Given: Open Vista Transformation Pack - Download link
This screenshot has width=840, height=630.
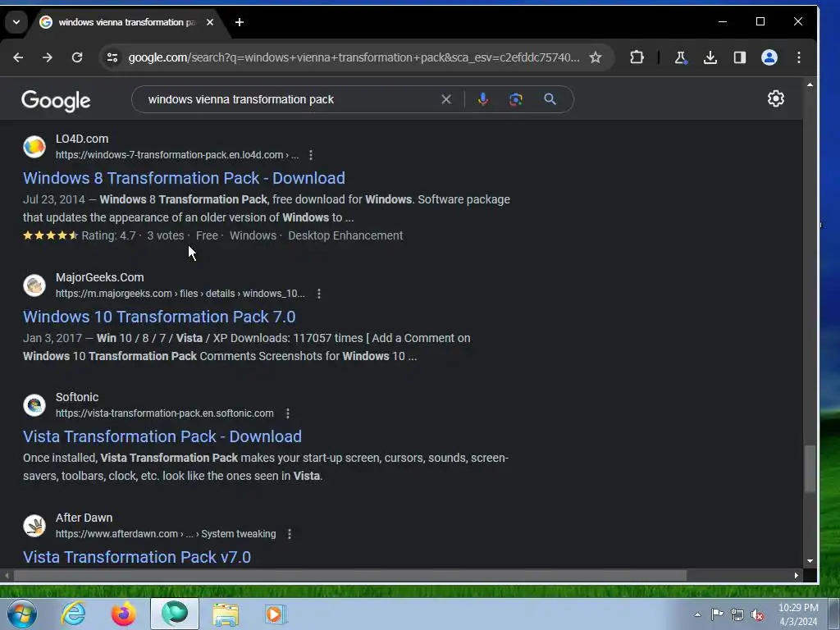Looking at the screenshot, I should point(162,436).
